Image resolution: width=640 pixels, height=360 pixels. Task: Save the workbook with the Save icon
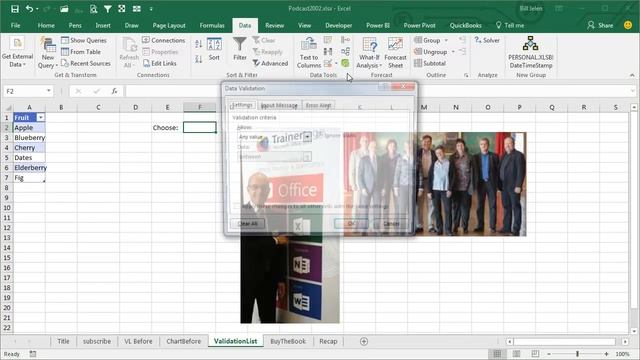(x=15, y=9)
